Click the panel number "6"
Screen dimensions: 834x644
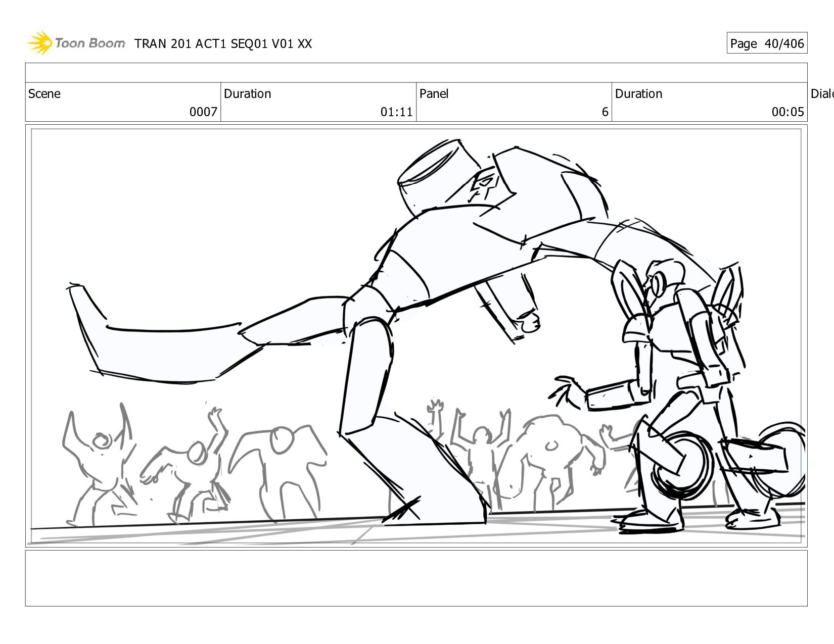coord(605,112)
